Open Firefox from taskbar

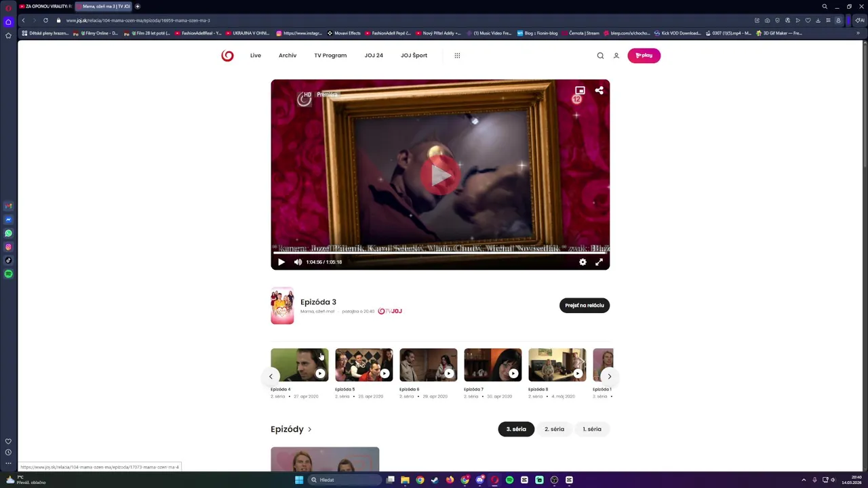pyautogui.click(x=450, y=480)
